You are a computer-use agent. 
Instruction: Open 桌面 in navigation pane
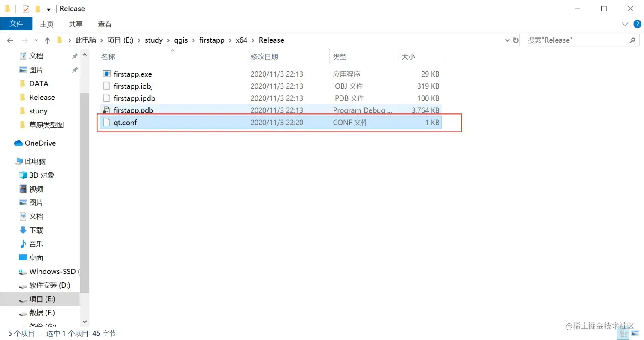[36, 257]
